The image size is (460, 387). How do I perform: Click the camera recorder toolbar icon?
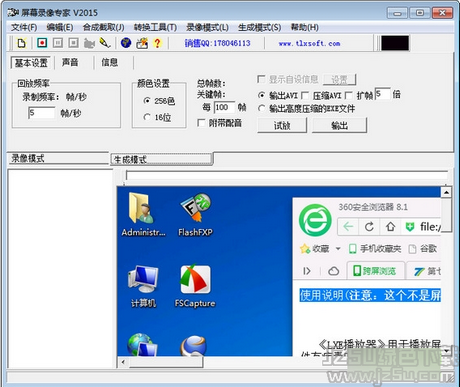coord(89,43)
